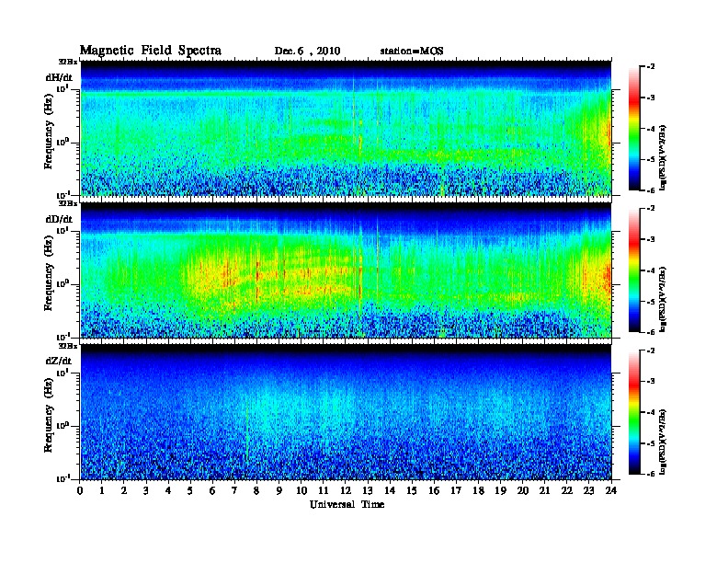The width and height of the screenshot is (728, 563).
Task: Click hour tick label 17 on time axis
Action: [456, 491]
